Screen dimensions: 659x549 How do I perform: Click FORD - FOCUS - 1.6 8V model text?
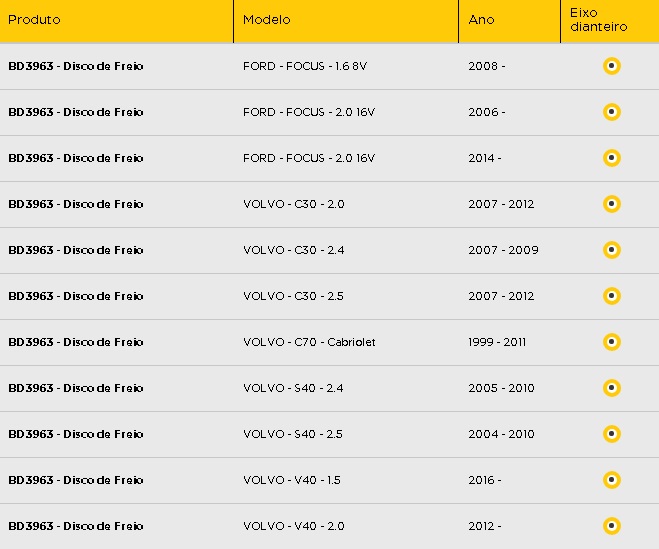pyautogui.click(x=305, y=66)
